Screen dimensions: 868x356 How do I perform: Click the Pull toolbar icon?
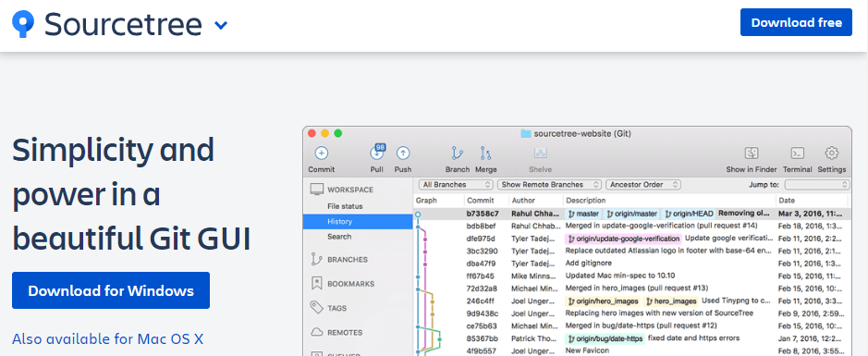coord(376,153)
